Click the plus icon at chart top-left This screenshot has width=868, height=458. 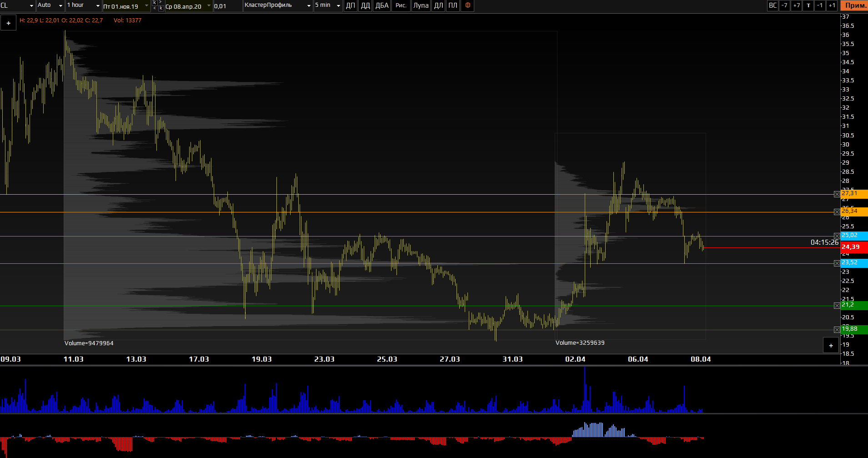(8, 23)
